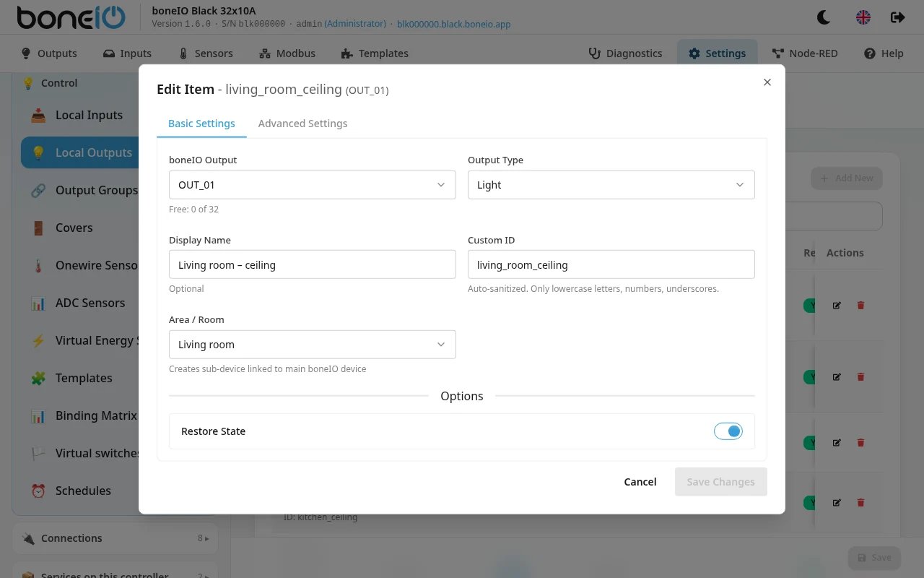
Task: Open the Help page
Action: [884, 53]
